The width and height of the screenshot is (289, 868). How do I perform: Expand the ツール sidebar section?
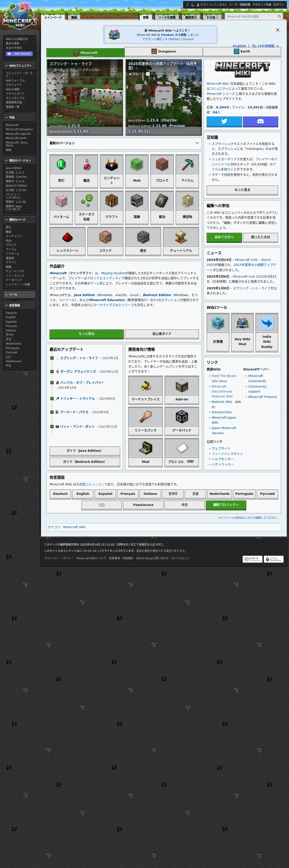(x=7, y=295)
